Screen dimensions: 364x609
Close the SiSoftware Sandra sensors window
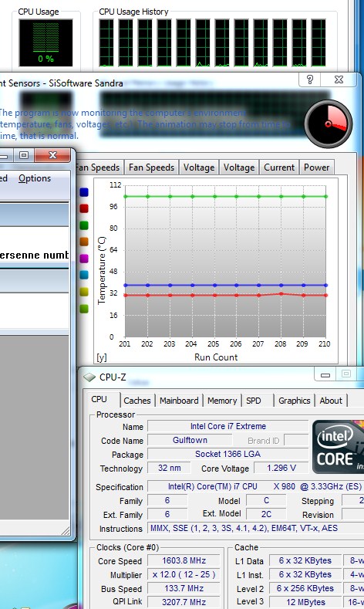339,80
